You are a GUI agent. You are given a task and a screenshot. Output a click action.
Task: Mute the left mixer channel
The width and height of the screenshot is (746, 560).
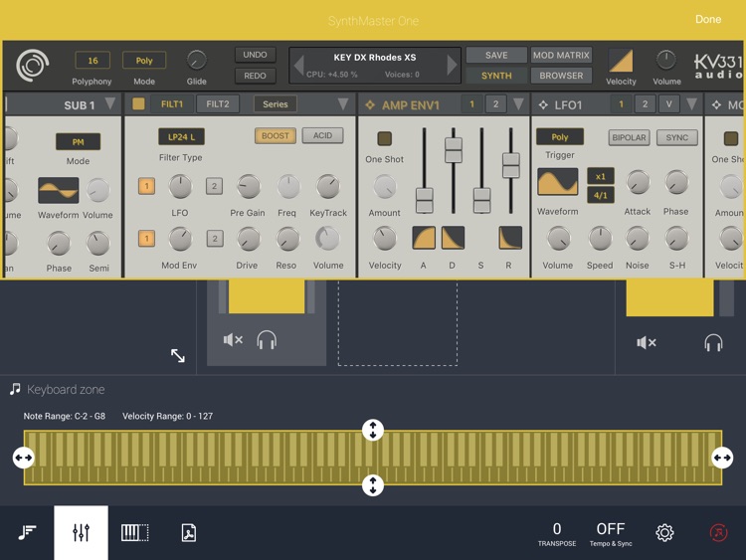233,340
